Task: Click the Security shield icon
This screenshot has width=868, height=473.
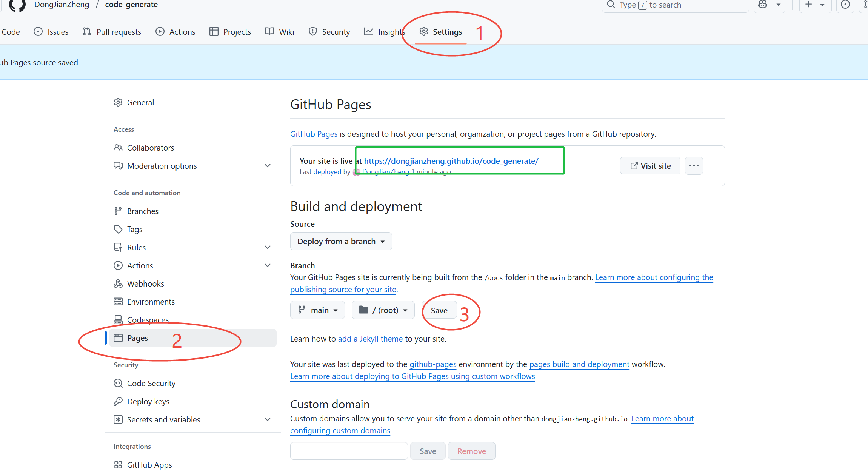Action: point(313,32)
